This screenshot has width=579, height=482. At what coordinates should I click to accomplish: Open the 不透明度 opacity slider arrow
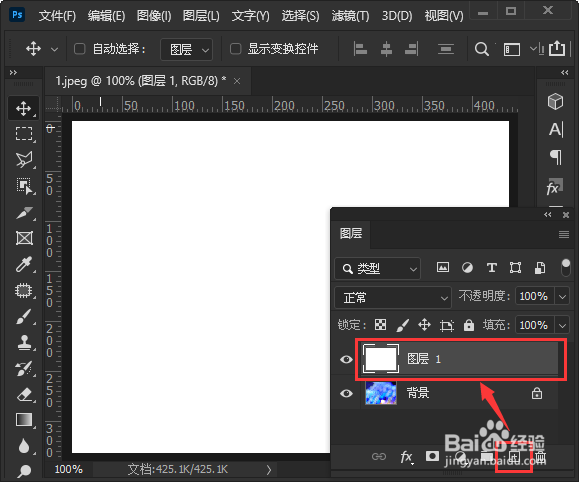(x=562, y=296)
